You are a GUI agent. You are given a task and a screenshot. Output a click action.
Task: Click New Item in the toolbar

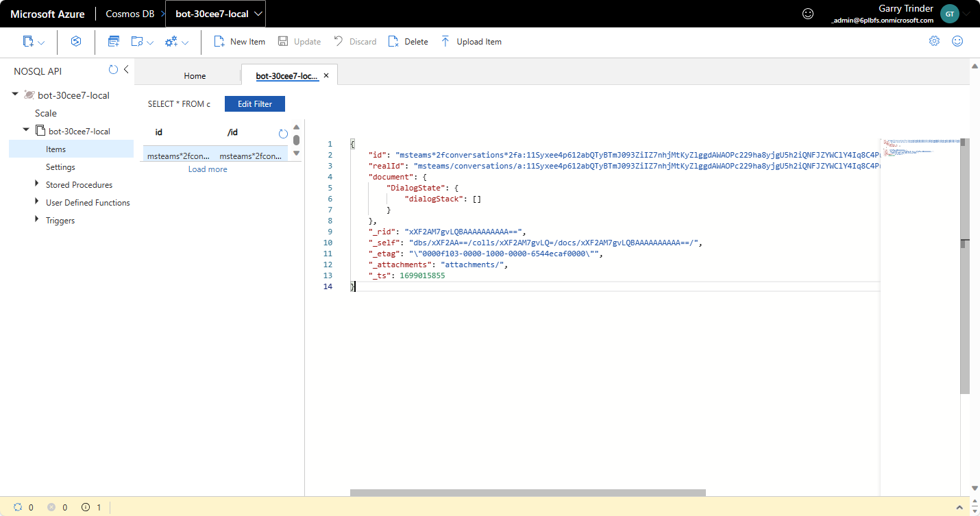(x=240, y=42)
